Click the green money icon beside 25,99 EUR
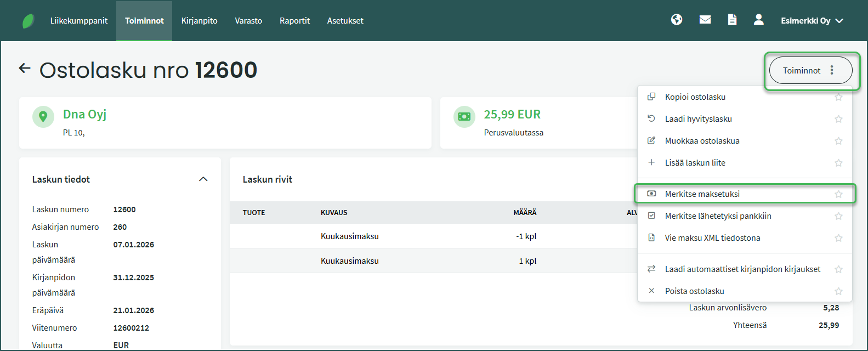Image resolution: width=868 pixels, height=351 pixels. pyautogui.click(x=464, y=117)
